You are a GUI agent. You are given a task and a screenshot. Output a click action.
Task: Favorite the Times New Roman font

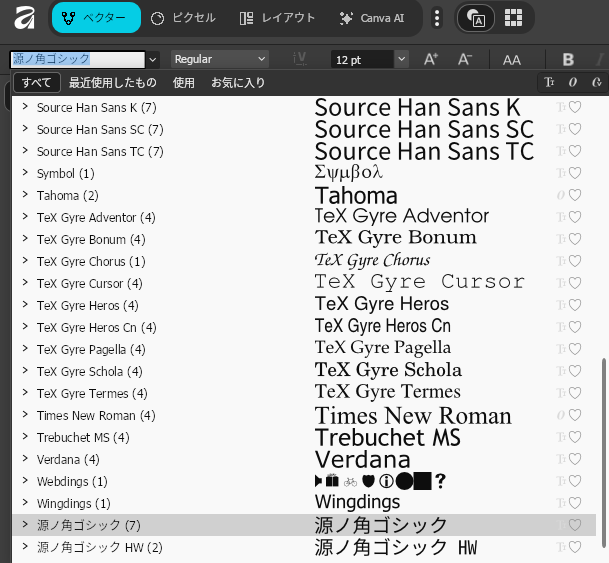pyautogui.click(x=575, y=415)
